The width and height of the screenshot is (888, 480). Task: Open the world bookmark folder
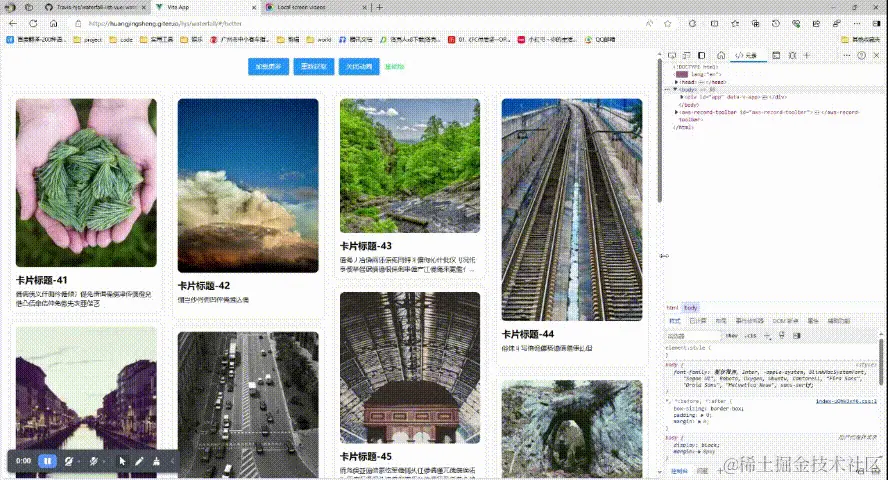[319, 40]
